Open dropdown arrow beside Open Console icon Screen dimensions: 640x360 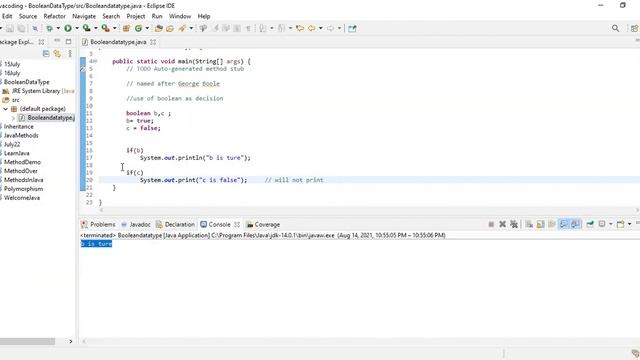click(629, 224)
